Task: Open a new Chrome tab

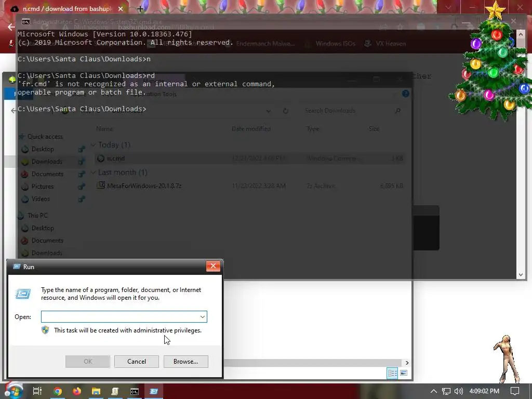Action: click(140, 9)
